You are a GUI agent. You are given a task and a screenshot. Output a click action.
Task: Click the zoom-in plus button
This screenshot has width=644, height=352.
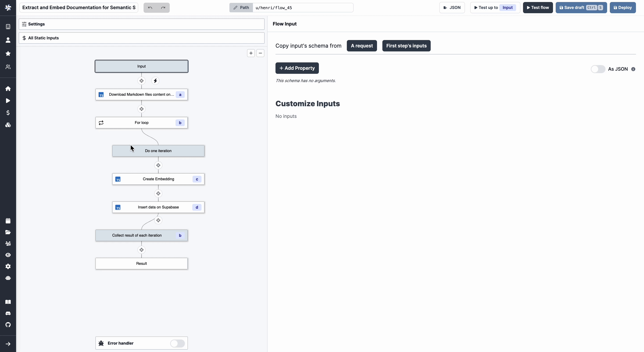(251, 53)
